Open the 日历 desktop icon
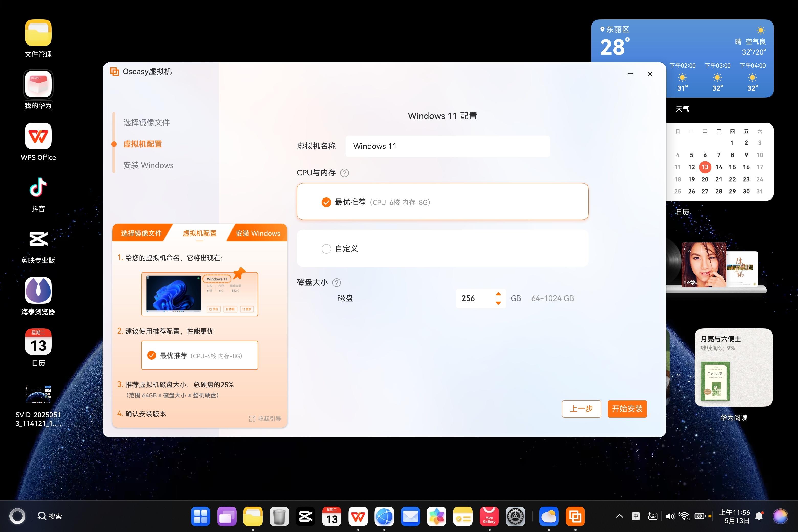The height and width of the screenshot is (532, 798). pyautogui.click(x=38, y=342)
